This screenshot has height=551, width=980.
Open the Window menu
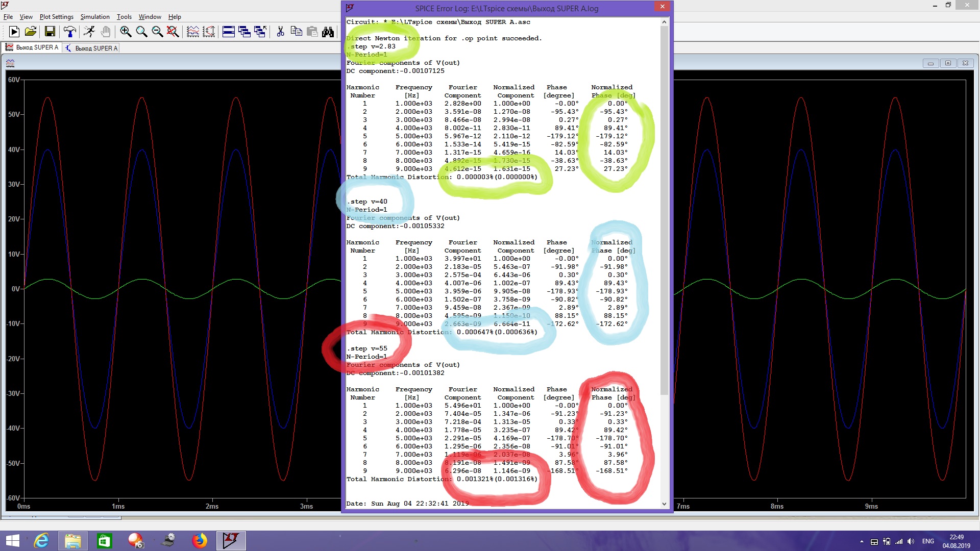point(150,17)
